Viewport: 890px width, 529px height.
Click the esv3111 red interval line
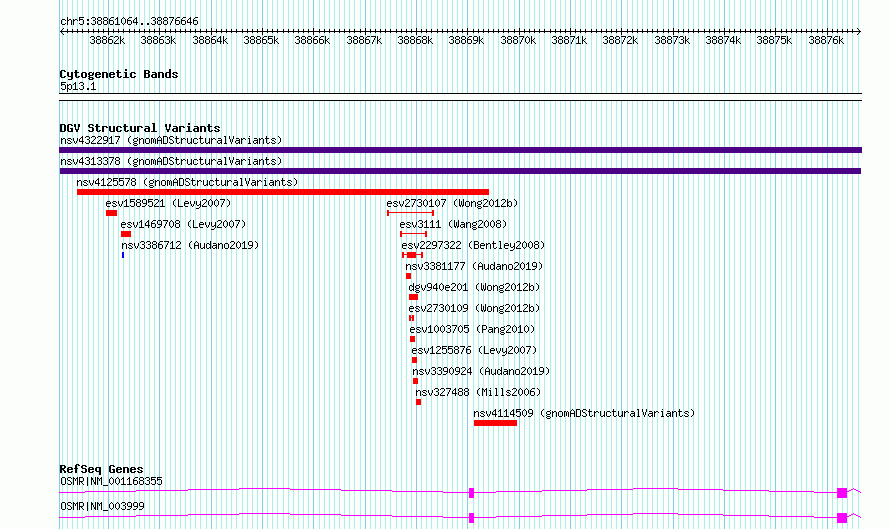[413, 234]
